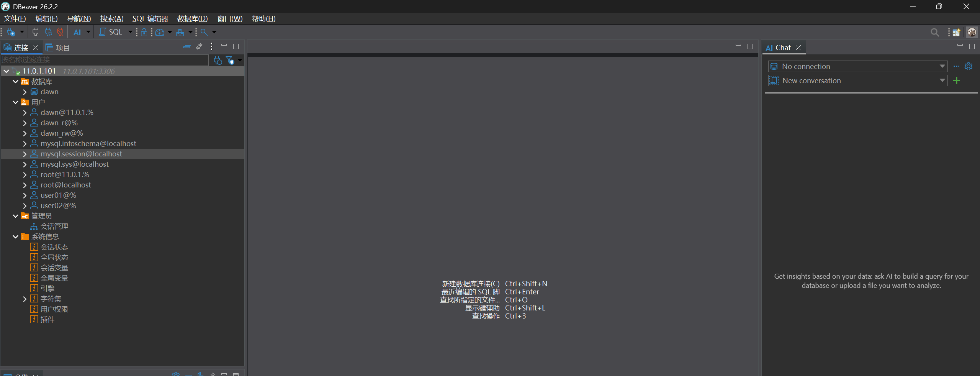Click the blue magnifier search toolbar icon
The image size is (980, 376).
[x=204, y=32]
